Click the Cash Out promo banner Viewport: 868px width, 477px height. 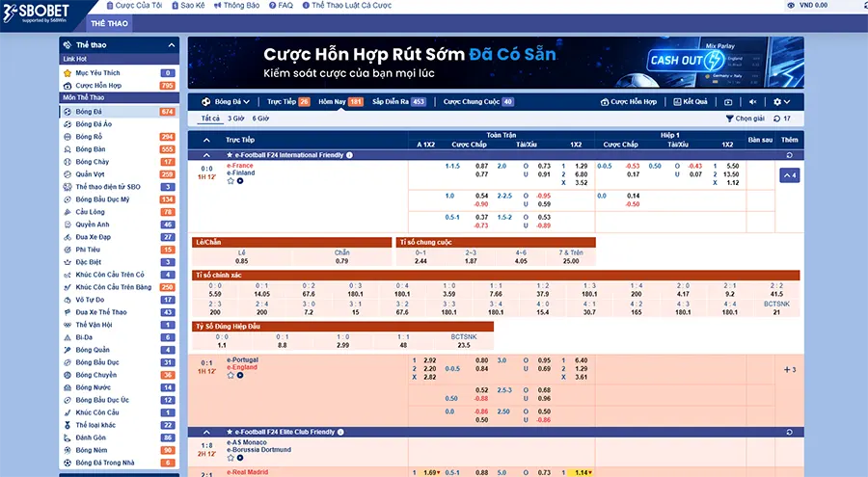pos(496,63)
